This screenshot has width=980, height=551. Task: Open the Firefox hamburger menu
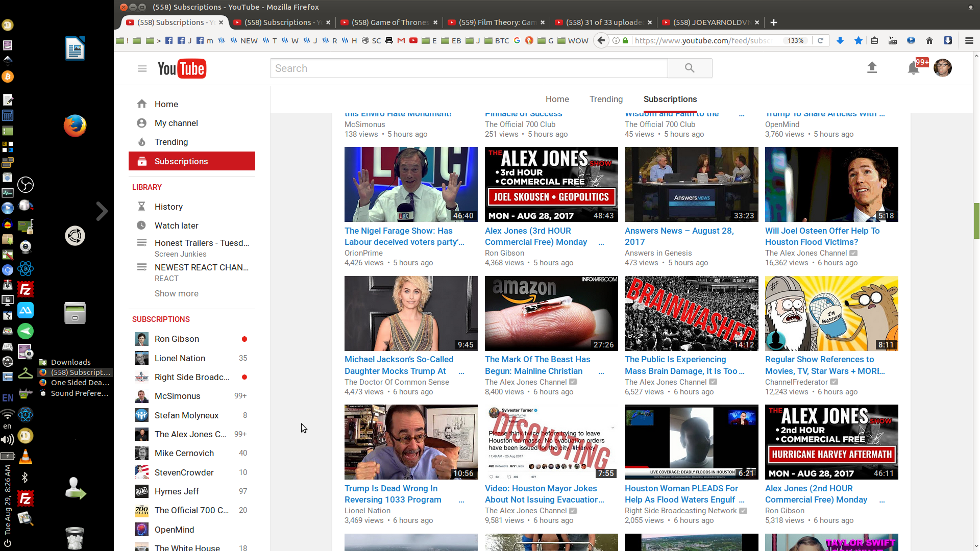pos(969,40)
